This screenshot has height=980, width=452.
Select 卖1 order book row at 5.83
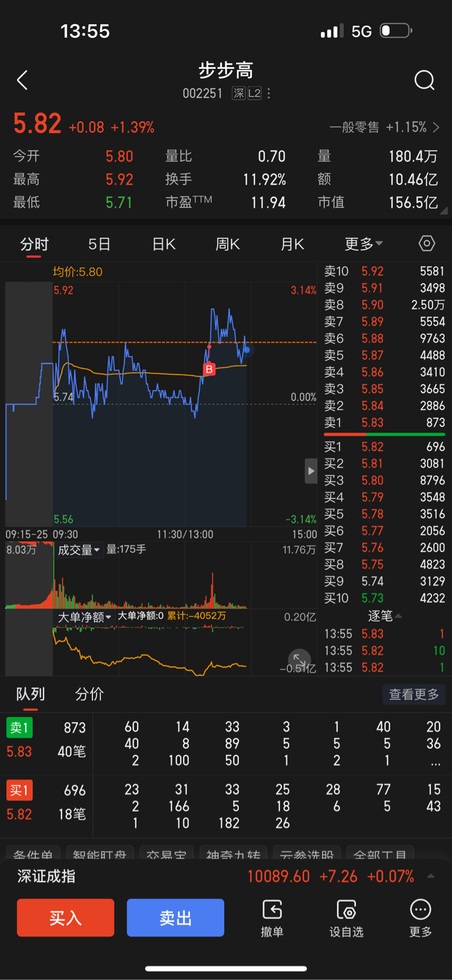click(x=384, y=423)
